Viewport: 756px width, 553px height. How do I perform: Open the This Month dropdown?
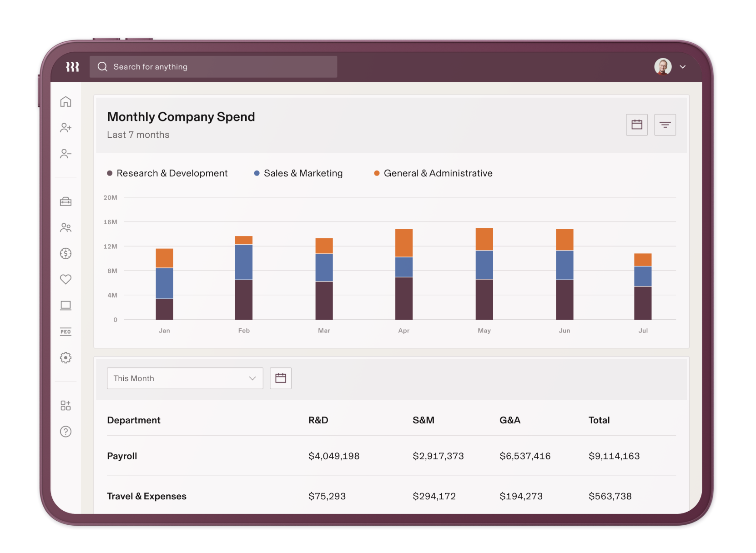(x=185, y=378)
